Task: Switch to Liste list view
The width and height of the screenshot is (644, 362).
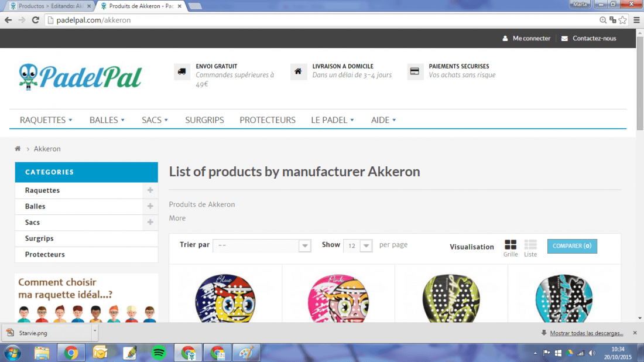Action: (x=530, y=248)
